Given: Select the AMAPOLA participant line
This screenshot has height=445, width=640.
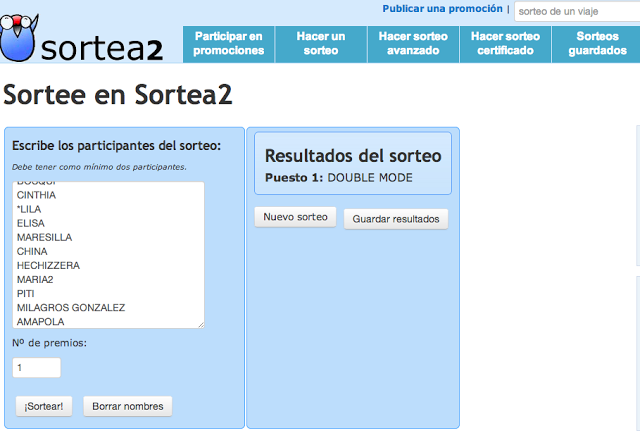Looking at the screenshot, I should click(x=40, y=322).
